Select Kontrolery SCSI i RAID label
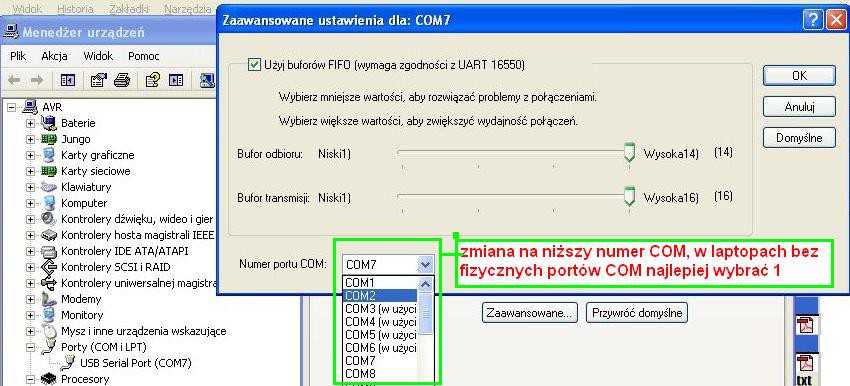850x386 pixels. (115, 267)
